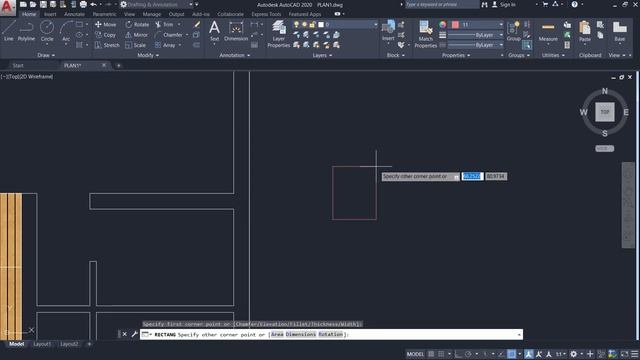
Task: Click the TOP face of ViewCube
Action: pyautogui.click(x=604, y=112)
